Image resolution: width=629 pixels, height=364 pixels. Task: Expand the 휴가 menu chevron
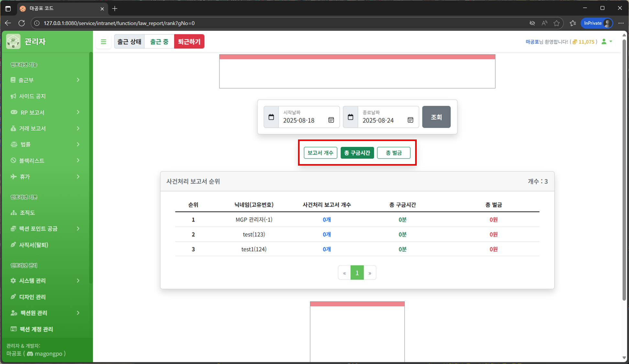coord(78,177)
